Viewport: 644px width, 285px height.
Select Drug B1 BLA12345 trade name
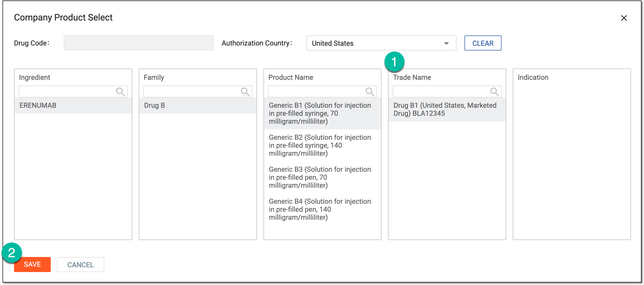[x=447, y=109]
